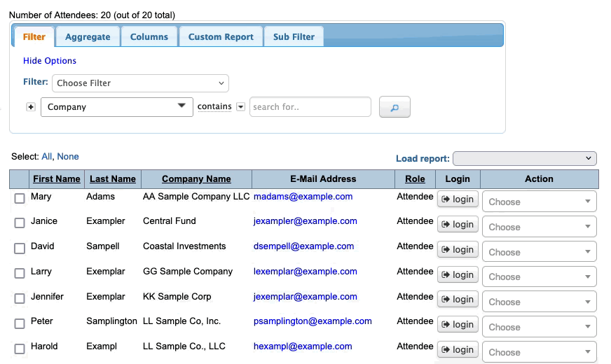Click 'KK Sample Corp' cell
The image size is (611, 364).
[x=177, y=297]
